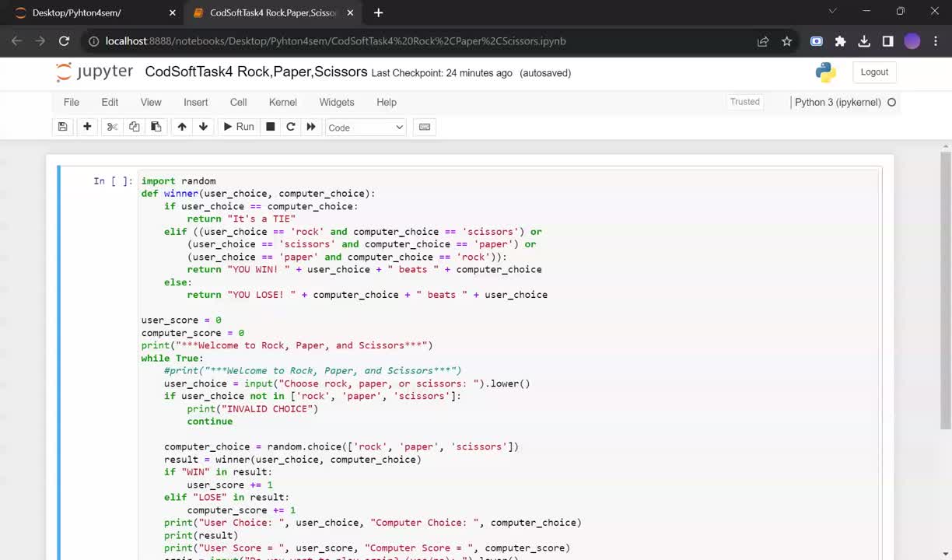Toggle the Trusted notebook indicator
Screen dimensions: 952x560
point(744,102)
